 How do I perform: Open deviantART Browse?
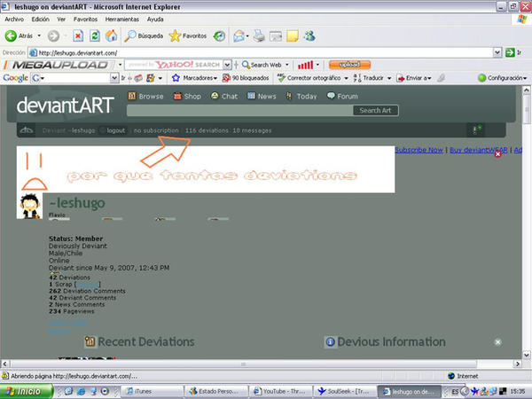(146, 96)
